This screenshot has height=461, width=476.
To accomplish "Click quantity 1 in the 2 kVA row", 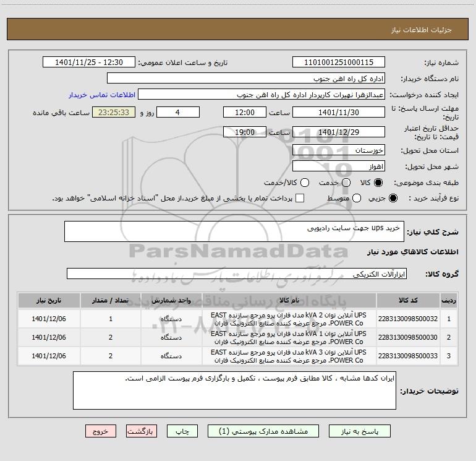I will [x=111, y=319].
